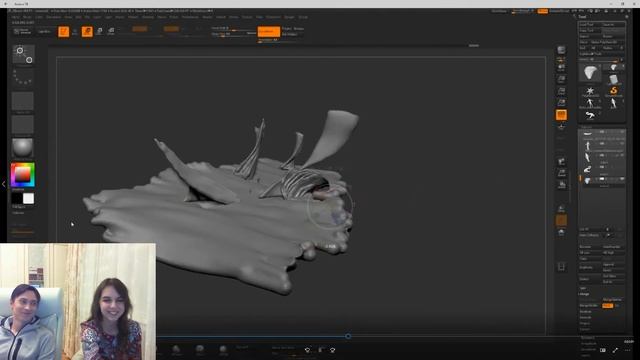This screenshot has height=360, width=640.
Task: Click the subtool Rename button
Action: (x=590, y=247)
